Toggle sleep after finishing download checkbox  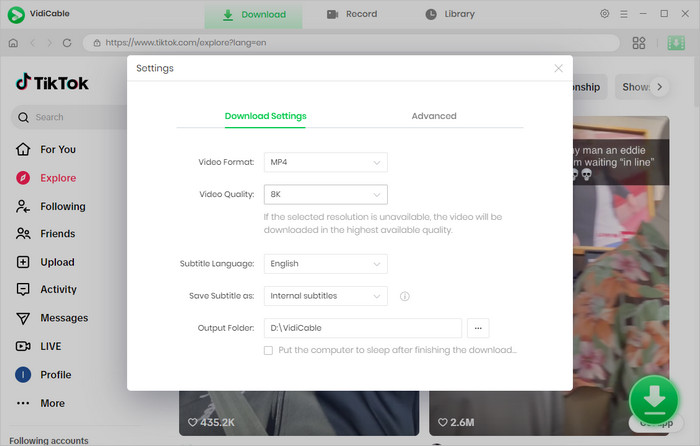click(268, 351)
